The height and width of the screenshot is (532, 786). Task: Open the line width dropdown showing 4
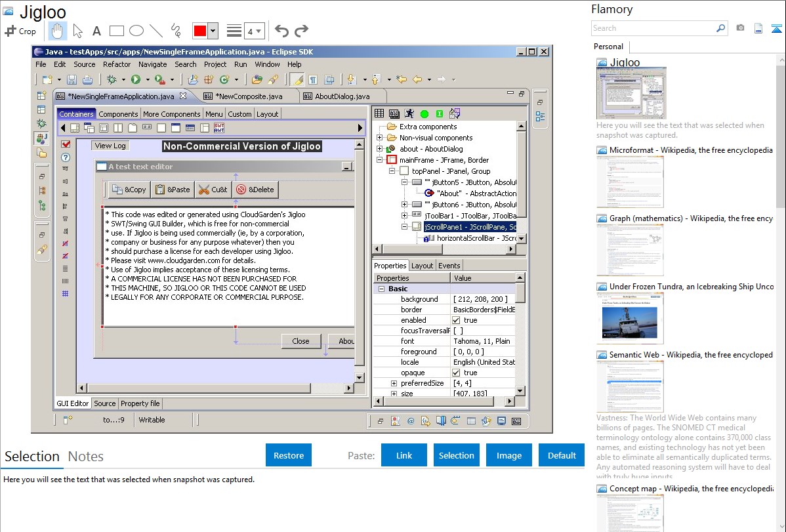click(x=255, y=31)
